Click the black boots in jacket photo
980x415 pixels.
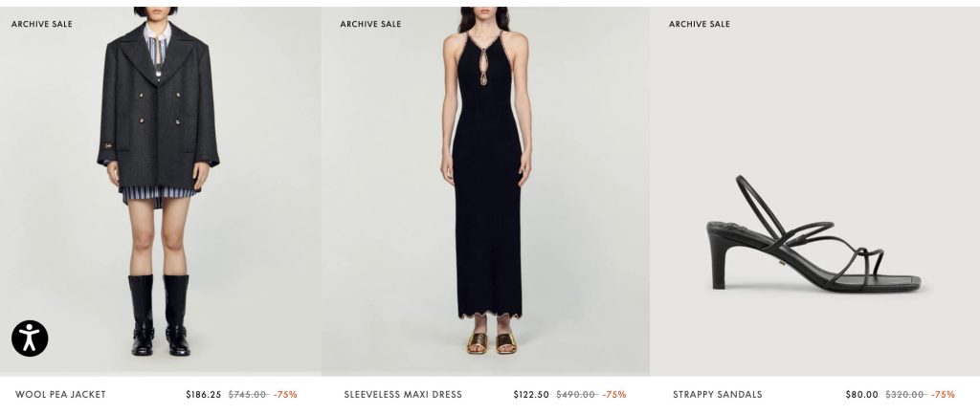pos(160,316)
